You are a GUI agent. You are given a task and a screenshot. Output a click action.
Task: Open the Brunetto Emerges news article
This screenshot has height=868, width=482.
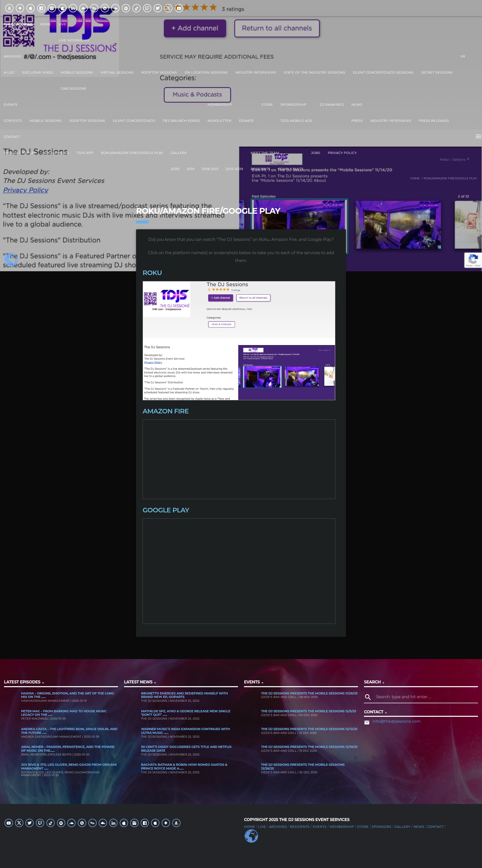[184, 695]
